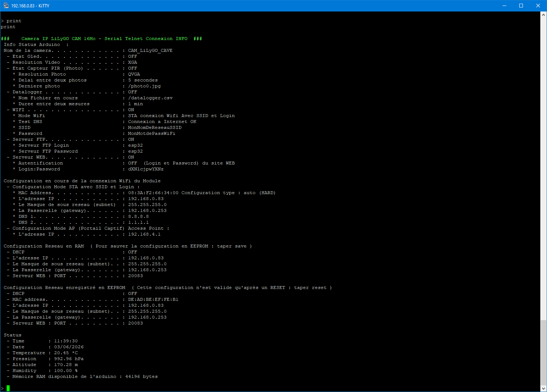The height and width of the screenshot is (392, 547).
Task: Click the typed '> print' command line
Action: [x=11, y=21]
